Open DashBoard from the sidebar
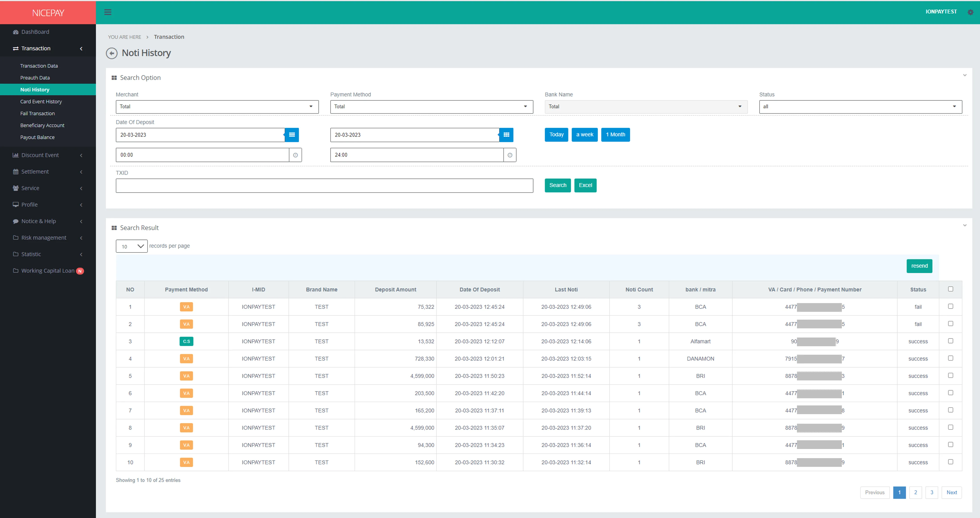This screenshot has width=980, height=518. pos(35,32)
